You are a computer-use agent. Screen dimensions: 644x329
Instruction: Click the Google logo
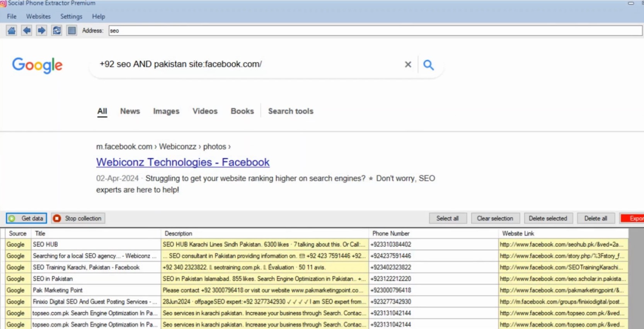37,65
